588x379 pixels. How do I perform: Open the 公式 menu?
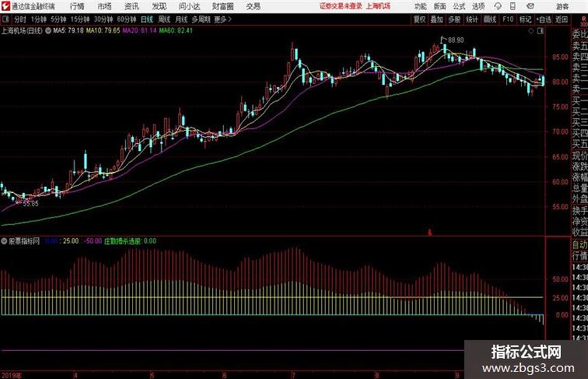pos(459,6)
